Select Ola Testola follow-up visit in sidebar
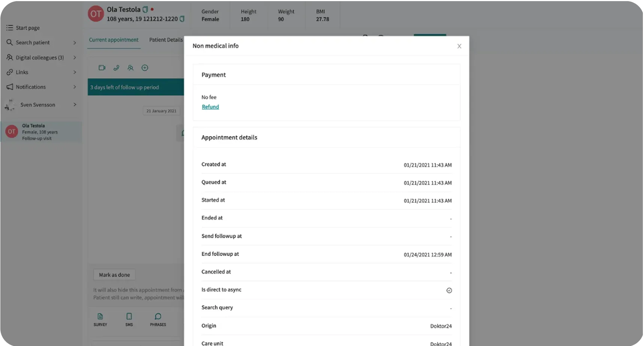The width and height of the screenshot is (644, 346). pos(41,132)
